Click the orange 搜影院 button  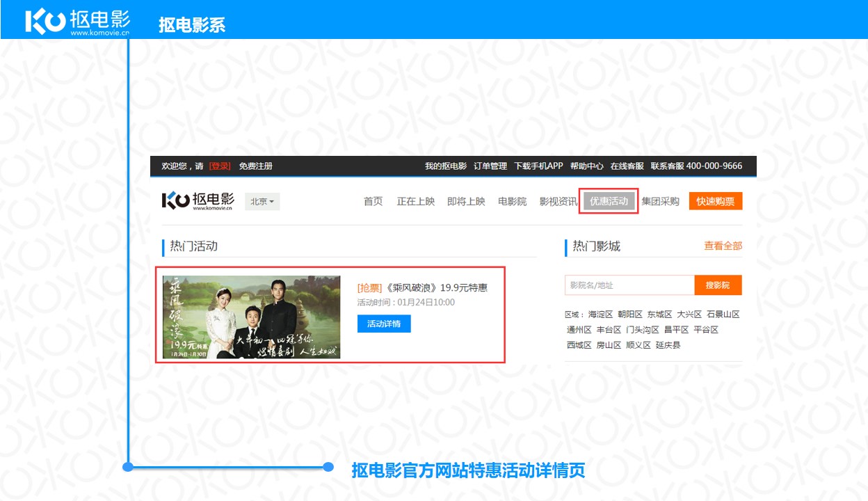tap(718, 285)
